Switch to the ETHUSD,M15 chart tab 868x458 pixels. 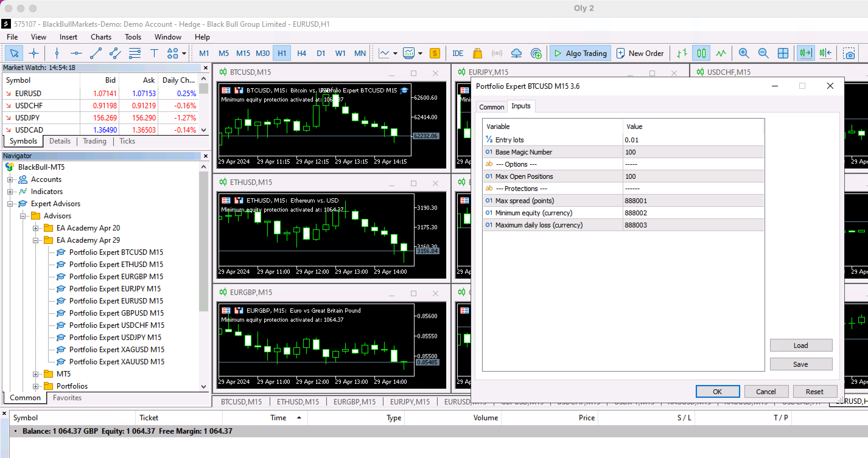click(x=298, y=402)
